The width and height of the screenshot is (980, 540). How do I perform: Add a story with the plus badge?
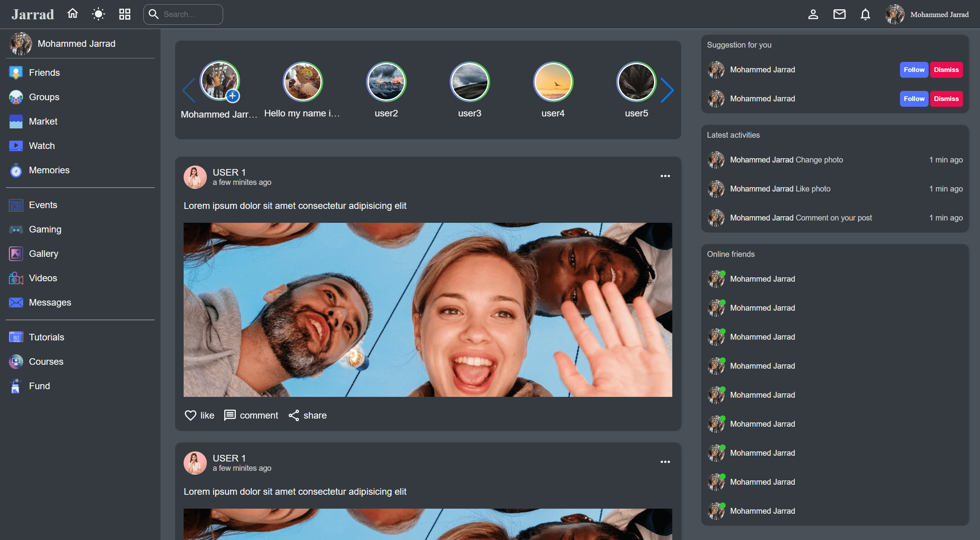pos(232,96)
